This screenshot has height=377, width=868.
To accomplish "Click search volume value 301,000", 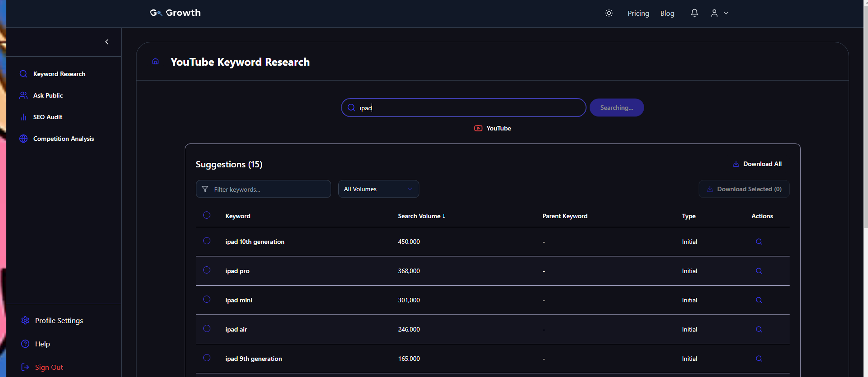I will tap(409, 300).
